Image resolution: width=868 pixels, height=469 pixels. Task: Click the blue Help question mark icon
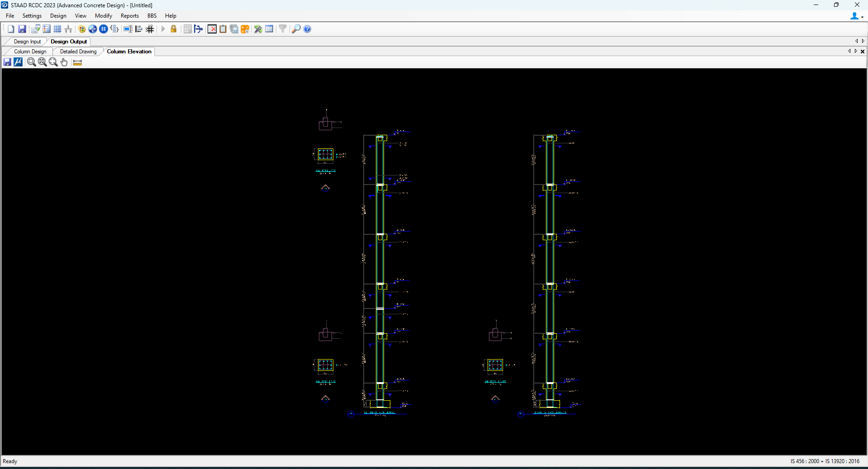click(x=307, y=29)
